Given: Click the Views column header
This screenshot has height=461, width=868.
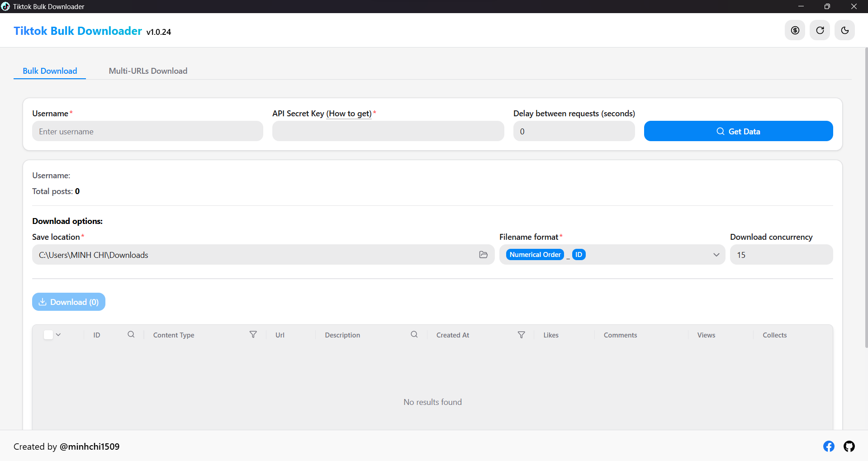Looking at the screenshot, I should tap(706, 335).
